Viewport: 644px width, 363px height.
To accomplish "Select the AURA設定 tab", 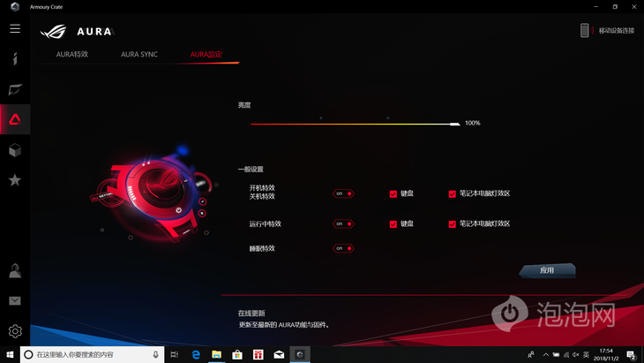I will tap(206, 54).
